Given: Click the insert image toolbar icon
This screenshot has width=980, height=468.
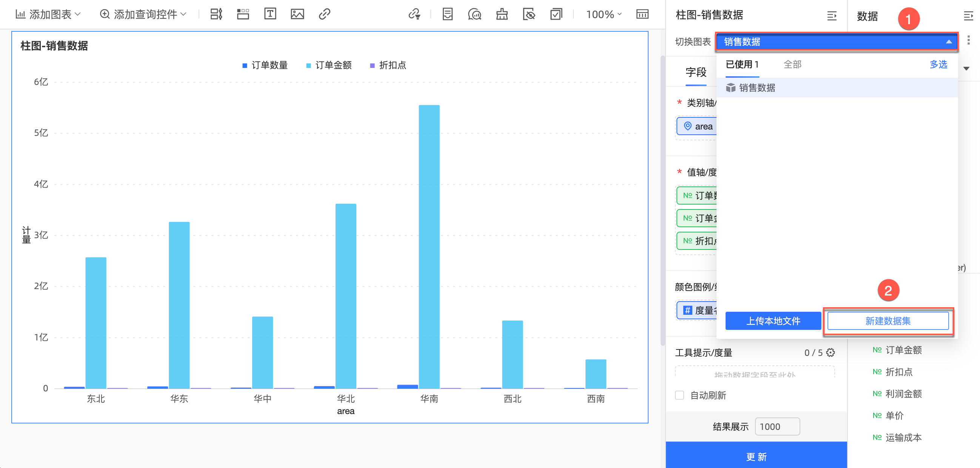Looking at the screenshot, I should 297,14.
